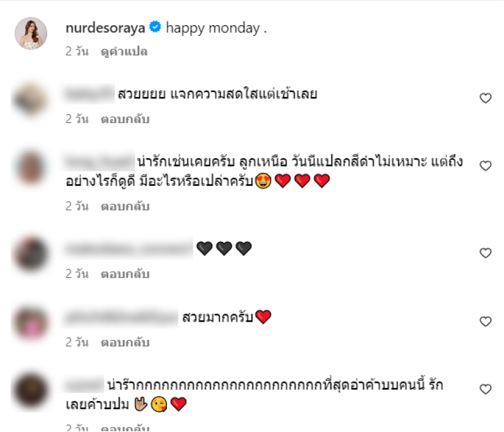Screen dimensions: 504x432
Task: Click the blue verified badge next to nurdesoraya
Action: 156,27
